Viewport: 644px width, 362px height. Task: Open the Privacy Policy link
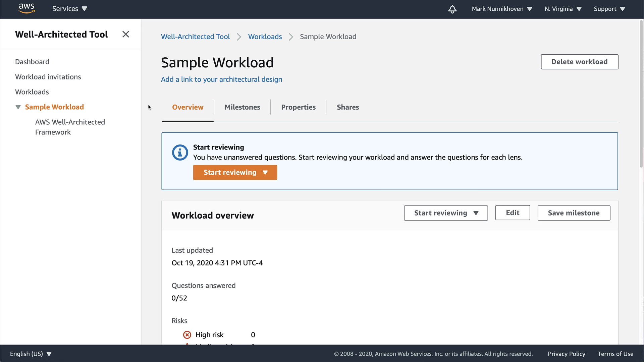566,354
